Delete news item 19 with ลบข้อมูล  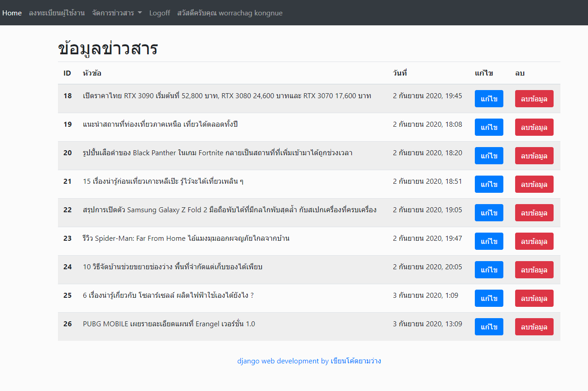pos(534,127)
